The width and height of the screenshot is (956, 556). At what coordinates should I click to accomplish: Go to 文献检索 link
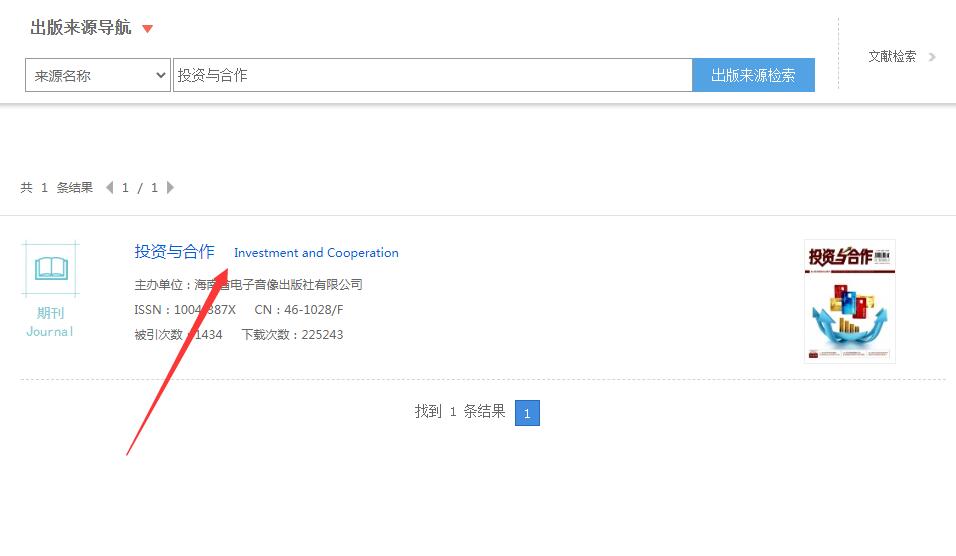(892, 57)
